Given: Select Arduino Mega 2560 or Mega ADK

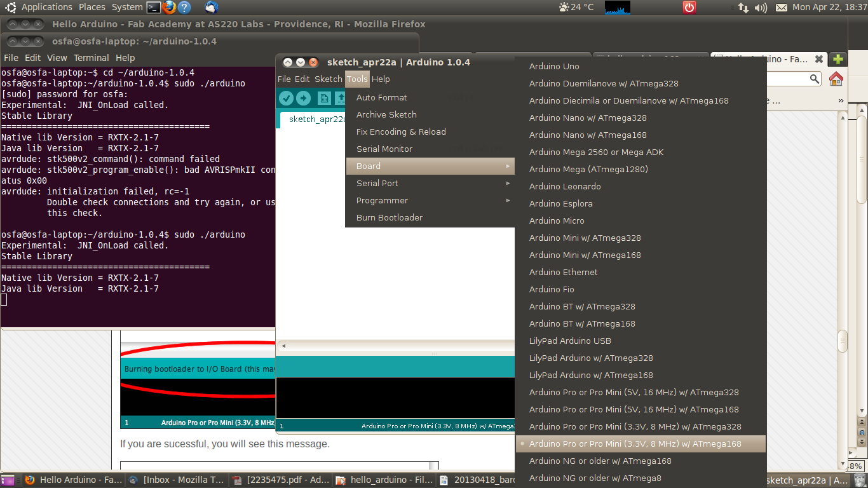Looking at the screenshot, I should [641, 152].
